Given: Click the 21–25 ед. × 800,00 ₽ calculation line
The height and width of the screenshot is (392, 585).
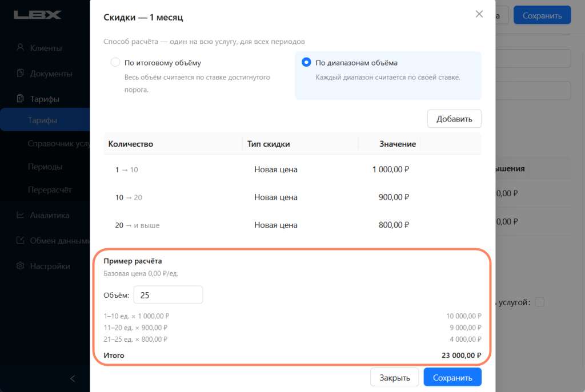Looking at the screenshot, I should pyautogui.click(x=135, y=339).
